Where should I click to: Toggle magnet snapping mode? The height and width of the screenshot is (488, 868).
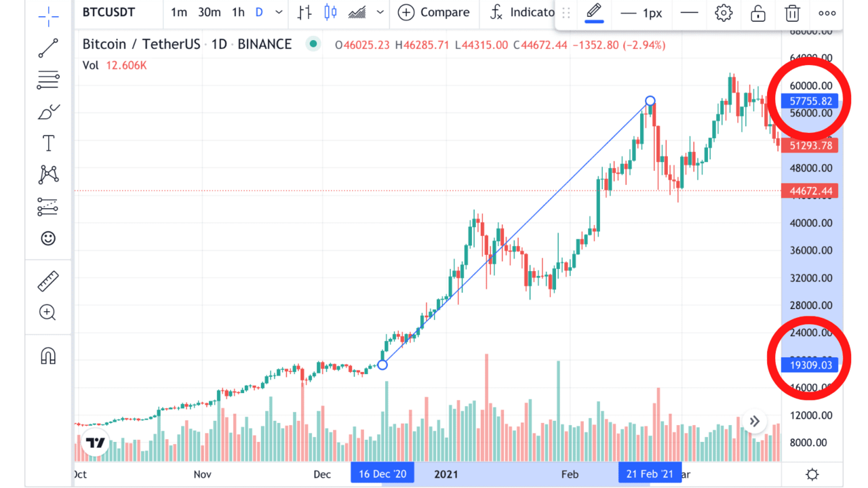47,355
